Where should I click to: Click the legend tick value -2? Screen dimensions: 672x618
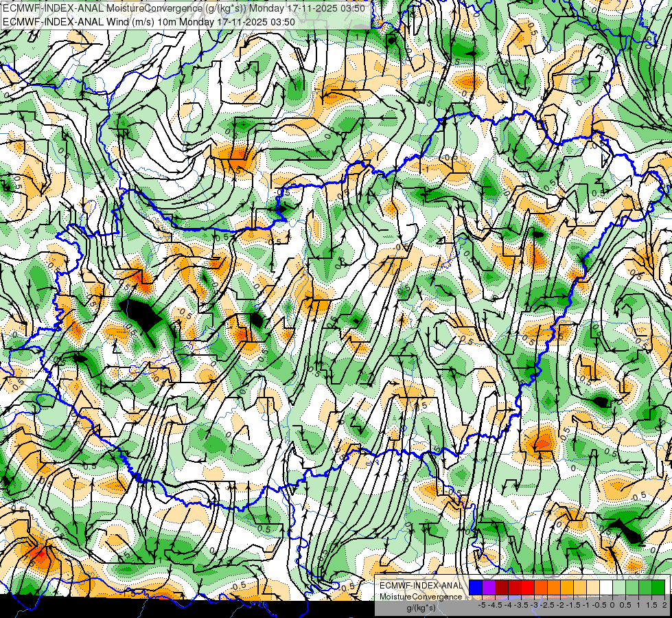tap(560, 605)
